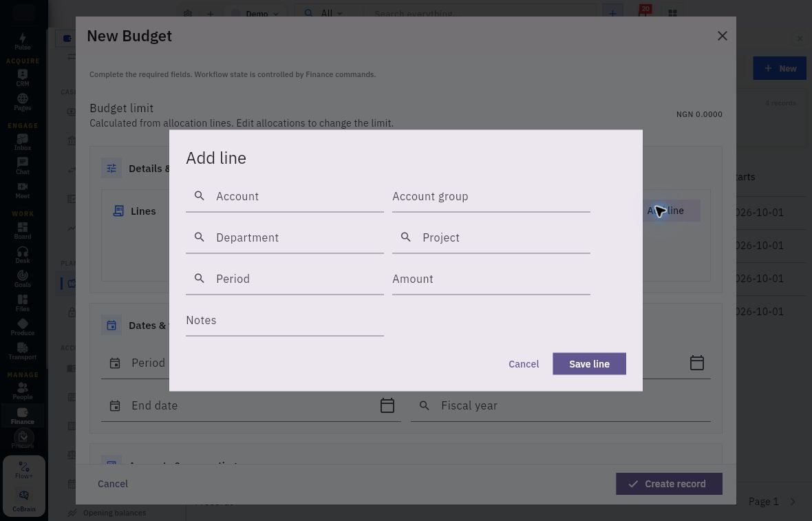812x521 pixels.
Task: Open the Transport module
Action: (x=22, y=351)
